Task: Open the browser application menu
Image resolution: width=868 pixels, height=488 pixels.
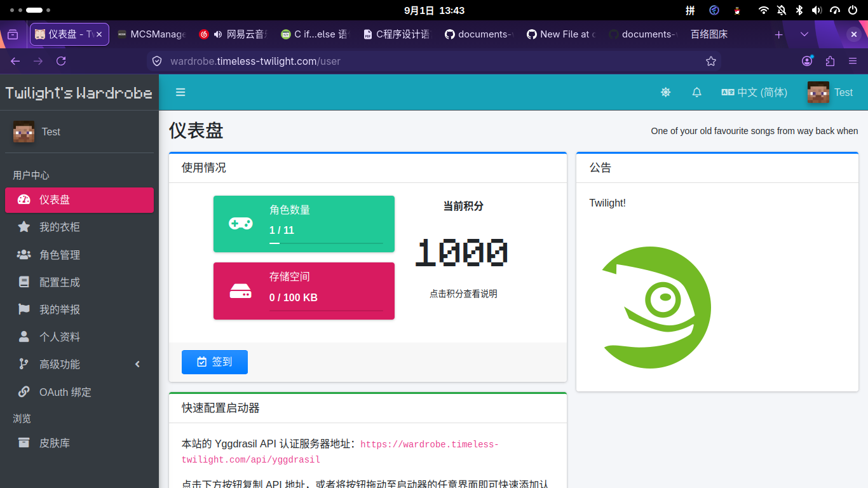Action: pos(853,61)
